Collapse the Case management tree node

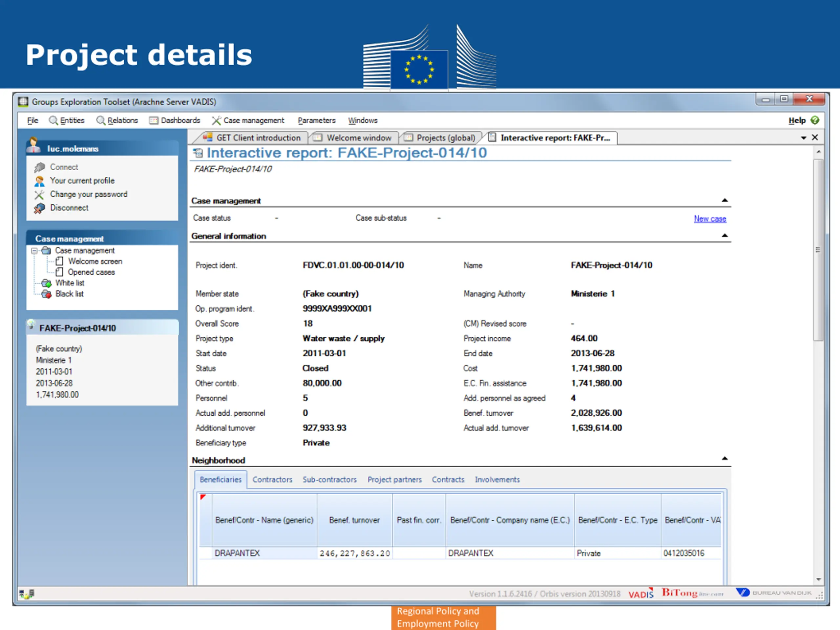pos(34,251)
